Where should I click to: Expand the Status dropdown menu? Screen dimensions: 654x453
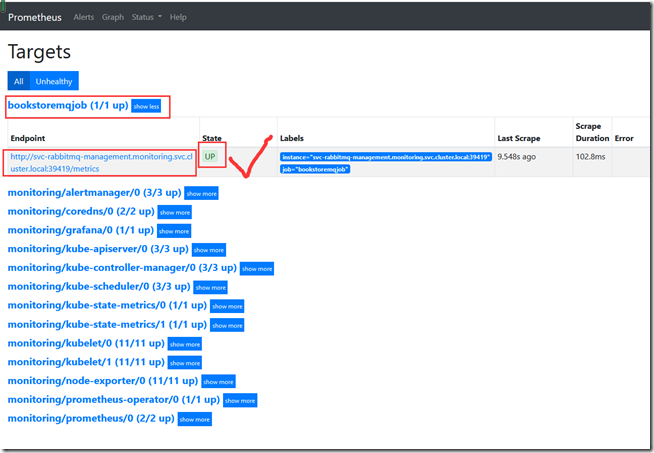[x=146, y=17]
